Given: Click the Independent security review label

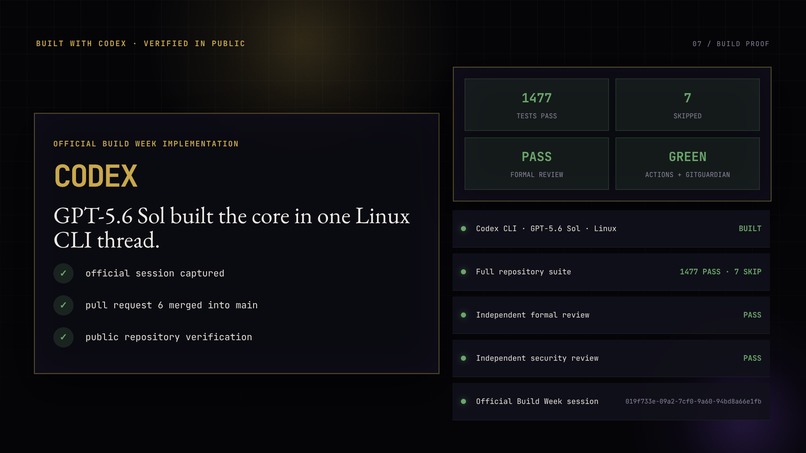Looking at the screenshot, I should tap(537, 358).
